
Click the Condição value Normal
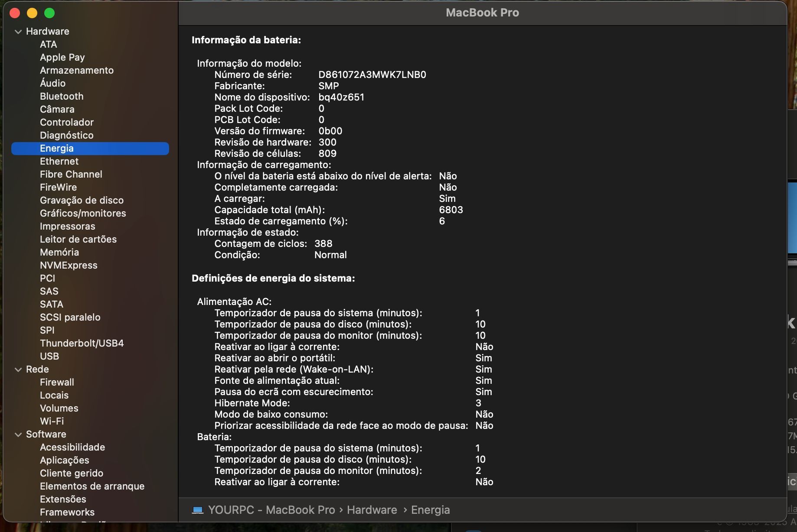click(330, 255)
